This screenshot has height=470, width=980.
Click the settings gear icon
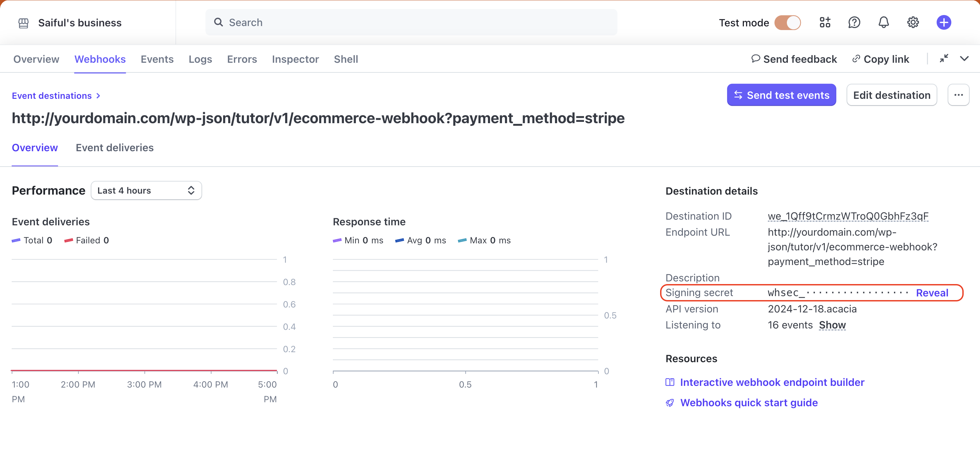pyautogui.click(x=913, y=22)
